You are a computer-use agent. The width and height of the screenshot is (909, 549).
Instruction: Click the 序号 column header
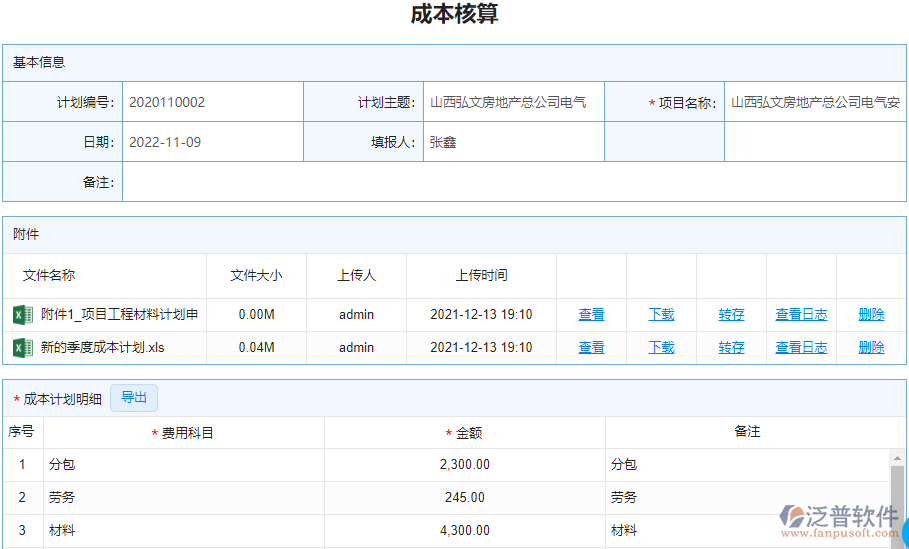pos(21,432)
